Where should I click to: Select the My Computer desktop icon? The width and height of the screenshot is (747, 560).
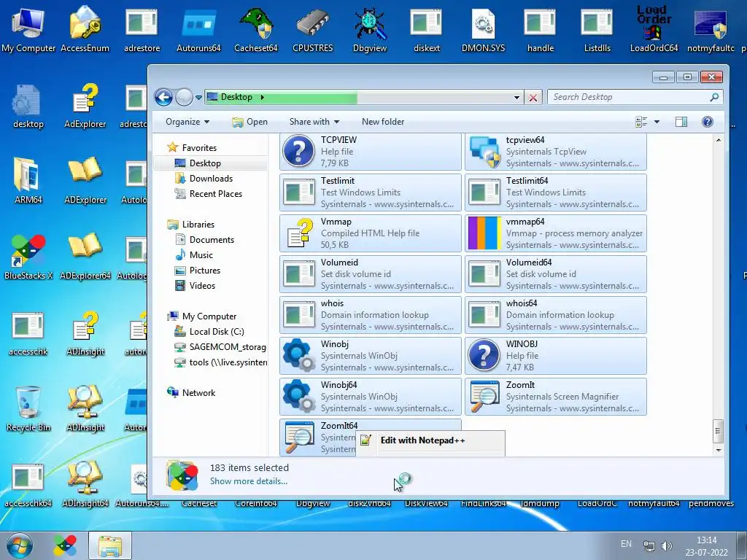point(28,28)
